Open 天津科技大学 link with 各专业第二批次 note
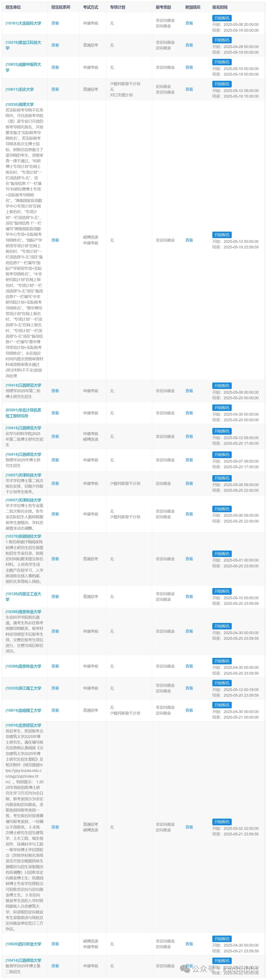The width and height of the screenshot is (267, 980). tap(23, 500)
